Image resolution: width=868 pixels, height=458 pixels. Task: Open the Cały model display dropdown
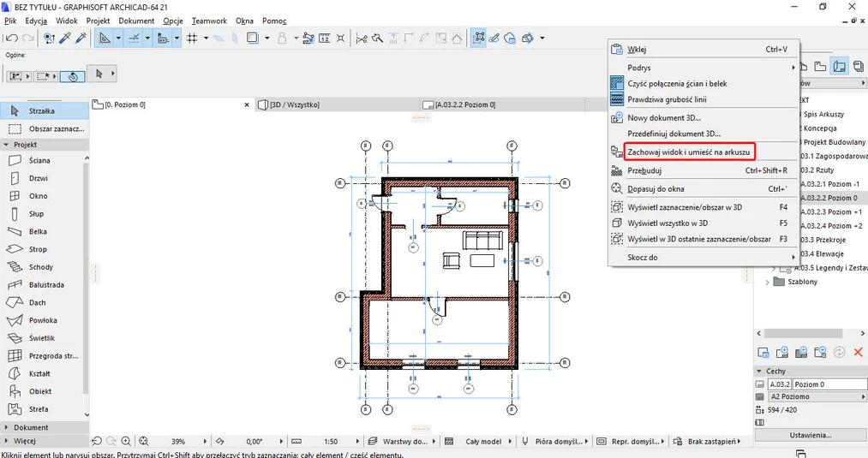(x=479, y=442)
